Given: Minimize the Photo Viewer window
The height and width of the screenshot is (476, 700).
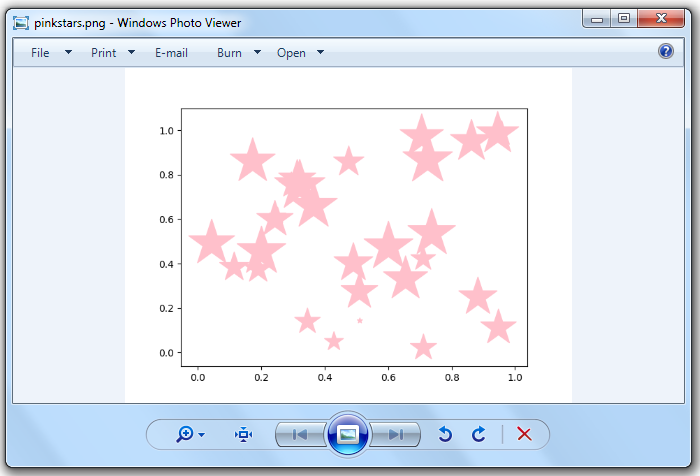Looking at the screenshot, I should pos(597,19).
